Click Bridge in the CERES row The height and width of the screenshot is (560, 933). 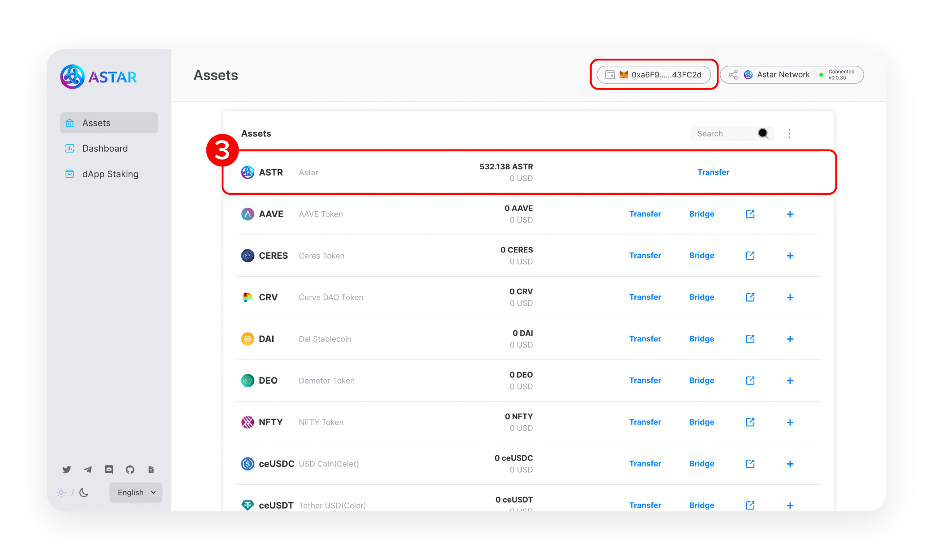[702, 256]
